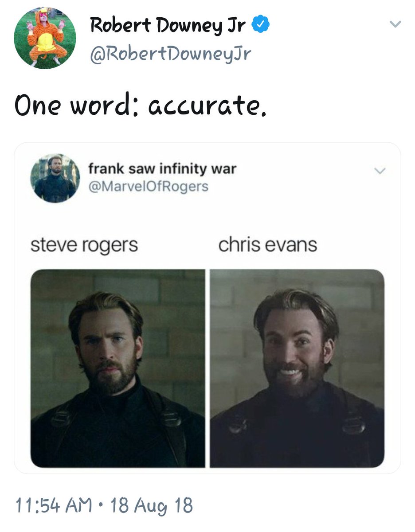Open the frank saw infinity war display name

pyautogui.click(x=162, y=169)
